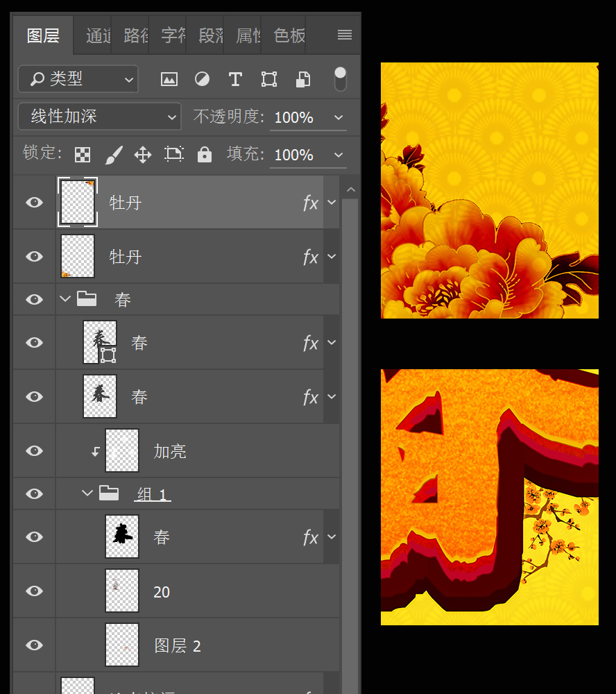This screenshot has height=694, width=616.
Task: Open the 不透明度 opacity slider dropdown
Action: (x=339, y=117)
